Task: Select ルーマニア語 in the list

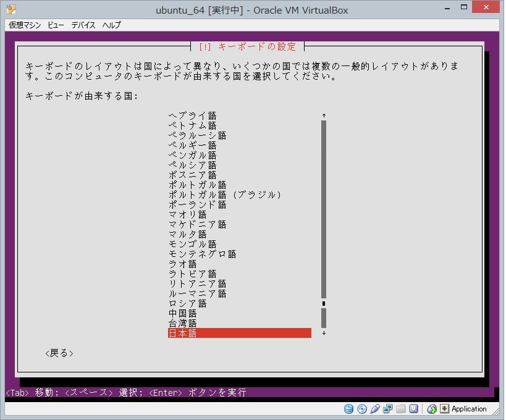Action: [x=198, y=293]
